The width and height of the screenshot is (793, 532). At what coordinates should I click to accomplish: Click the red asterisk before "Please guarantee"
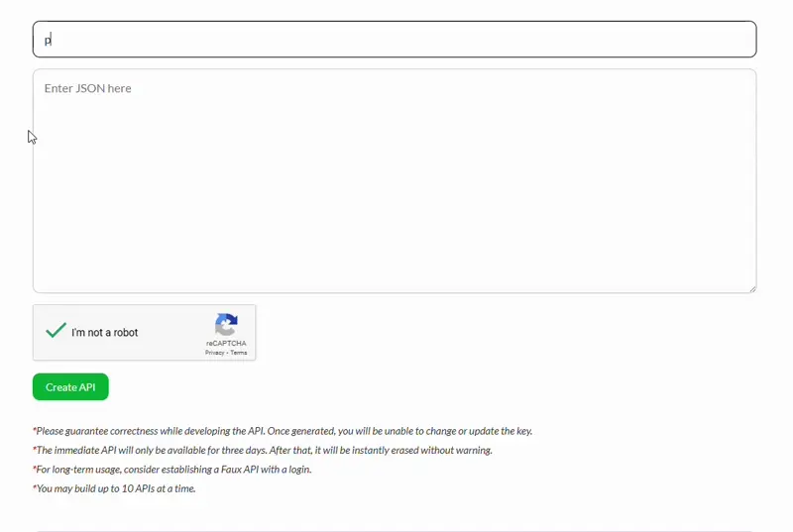coord(35,431)
